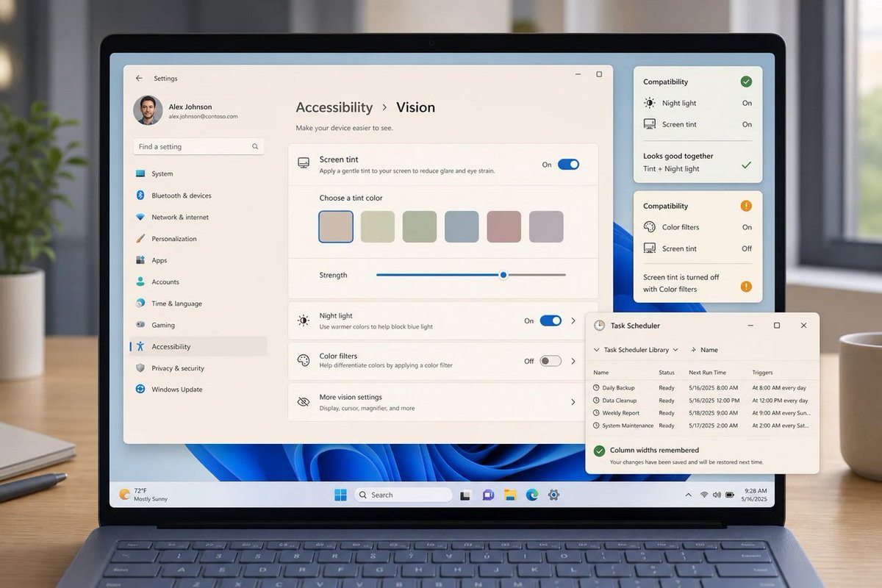
Task: Open Microsoft Edge from taskbar
Action: 531,495
